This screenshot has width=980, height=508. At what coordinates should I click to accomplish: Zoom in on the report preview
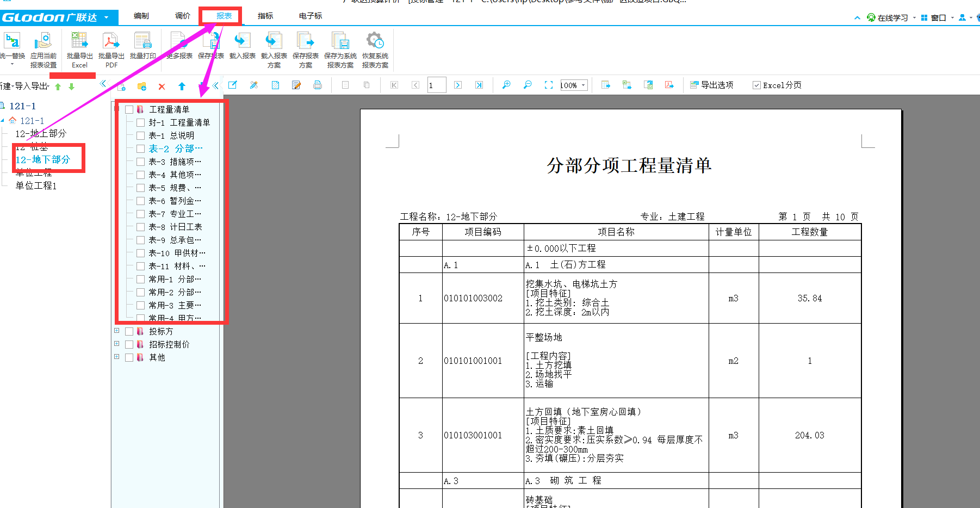click(506, 85)
